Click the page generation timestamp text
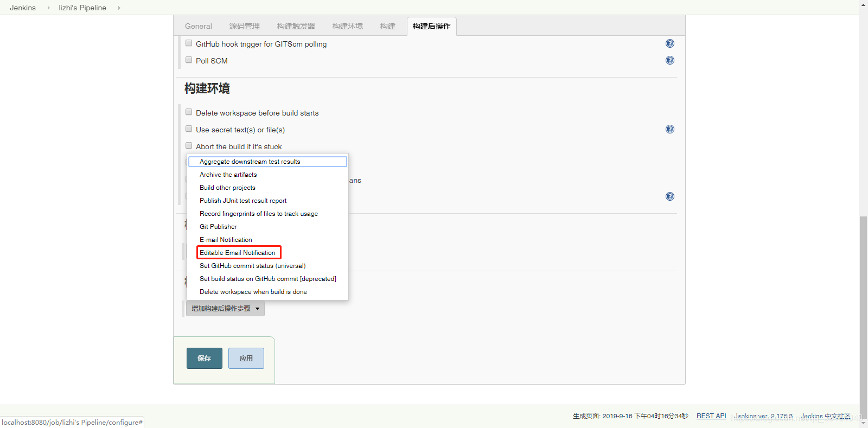Screen dimensions: 868x428 [x=630, y=416]
